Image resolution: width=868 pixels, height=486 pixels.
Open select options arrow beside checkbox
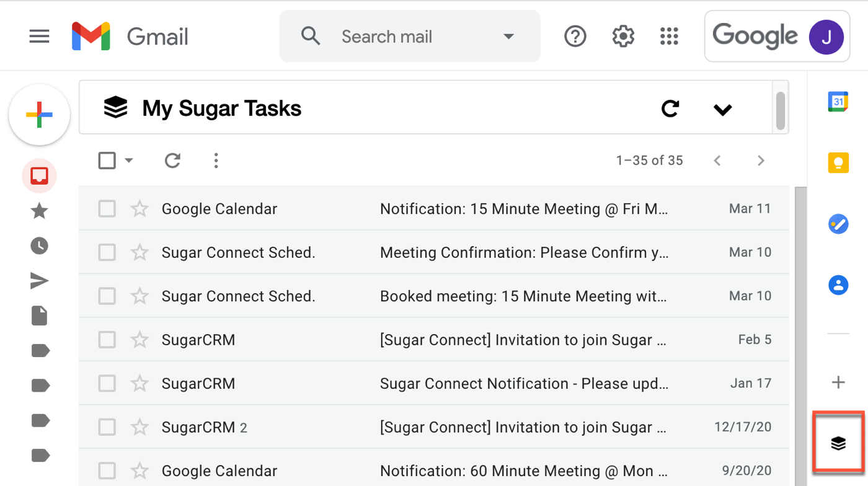point(129,161)
